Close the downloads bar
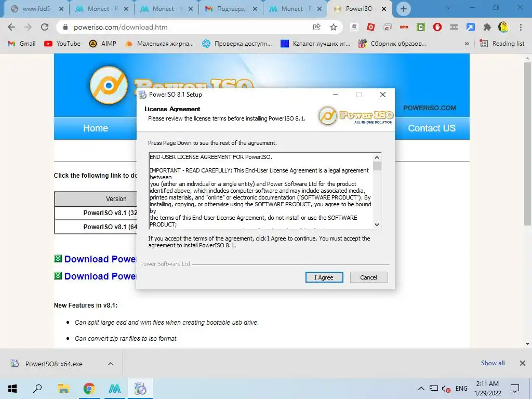 point(523,363)
